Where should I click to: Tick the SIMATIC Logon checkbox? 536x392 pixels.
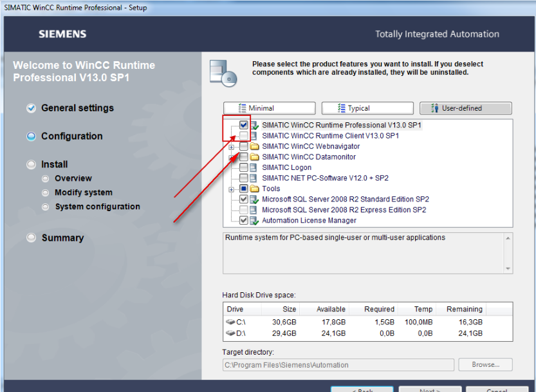[243, 167]
